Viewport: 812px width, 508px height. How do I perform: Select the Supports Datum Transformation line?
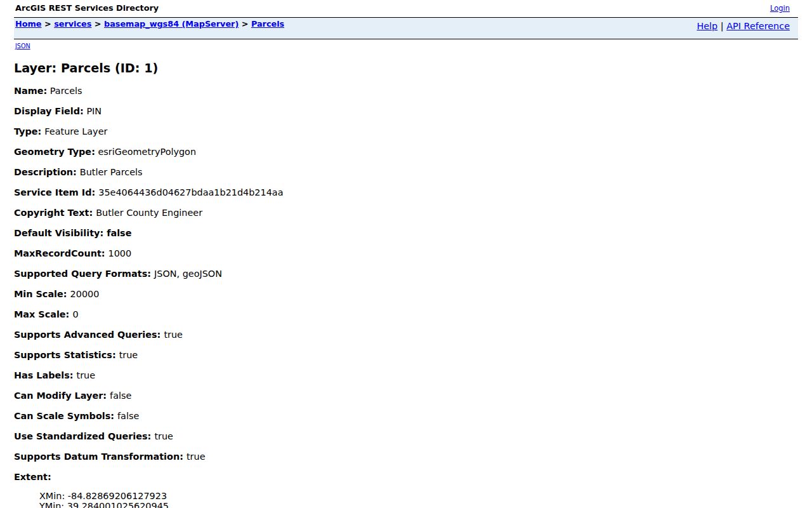pyautogui.click(x=110, y=457)
